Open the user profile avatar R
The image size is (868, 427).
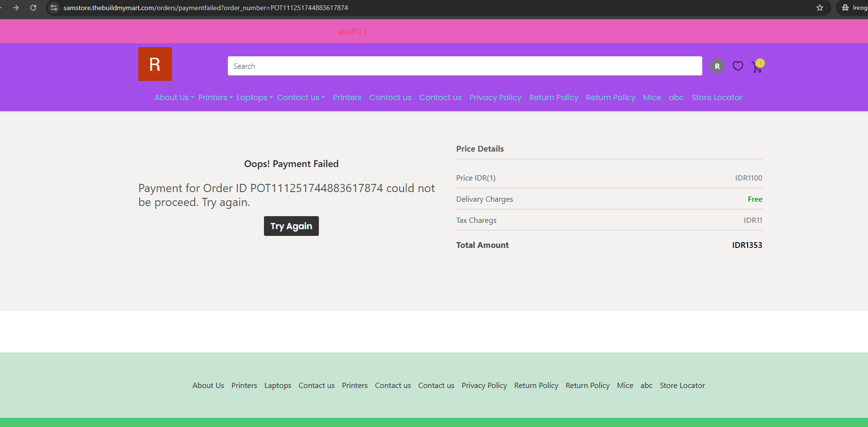(717, 66)
